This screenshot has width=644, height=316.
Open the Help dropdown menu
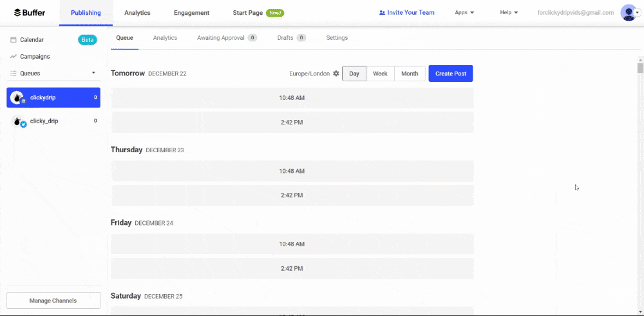[x=509, y=12]
